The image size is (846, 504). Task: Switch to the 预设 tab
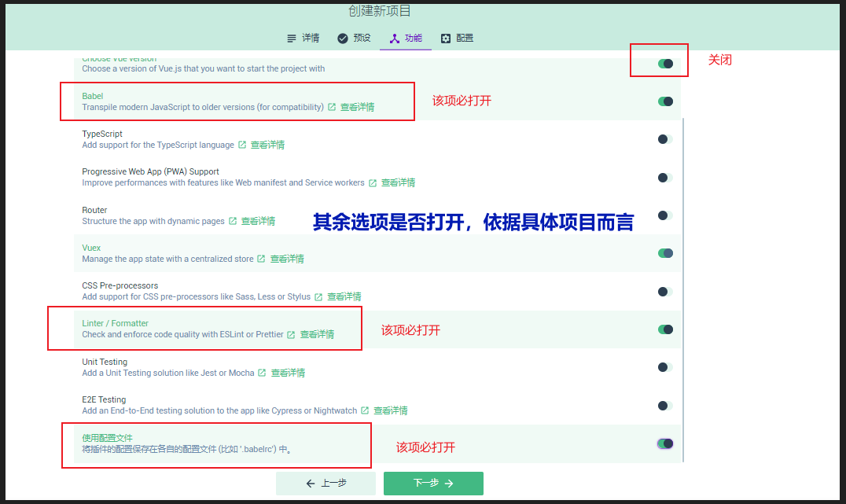(354, 38)
